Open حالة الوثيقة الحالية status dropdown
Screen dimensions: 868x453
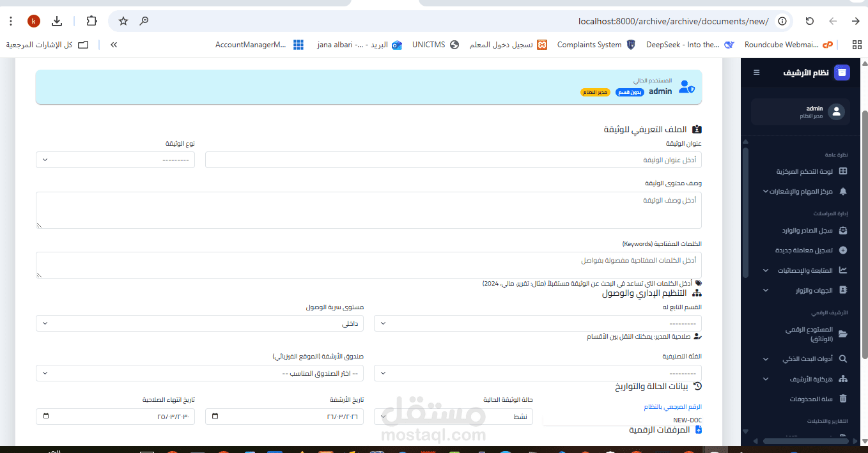coord(453,417)
